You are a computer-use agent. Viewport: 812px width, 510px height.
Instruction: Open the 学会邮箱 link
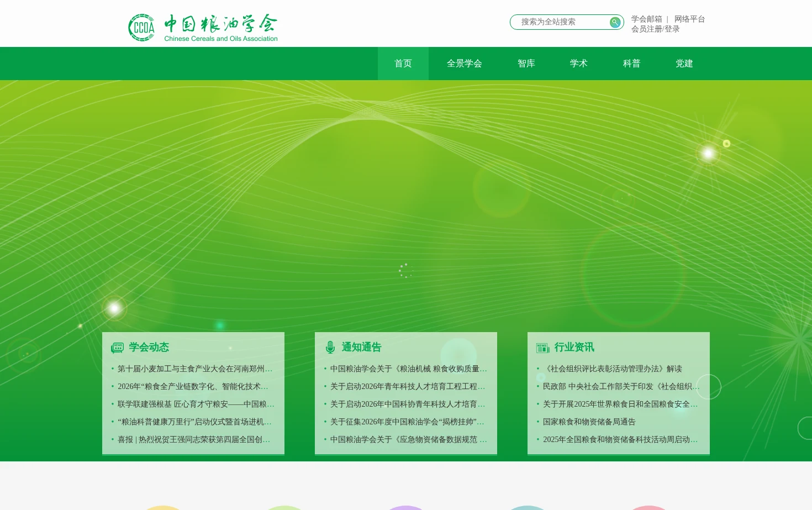click(x=646, y=19)
